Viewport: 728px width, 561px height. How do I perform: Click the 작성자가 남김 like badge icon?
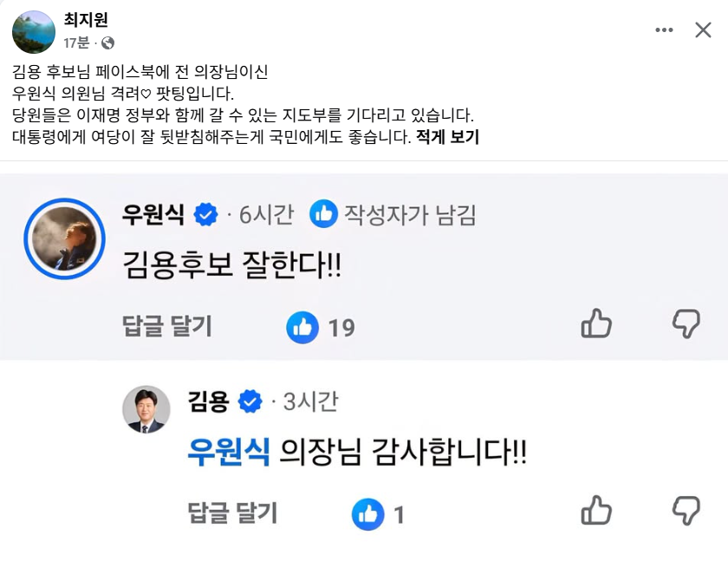(x=323, y=213)
